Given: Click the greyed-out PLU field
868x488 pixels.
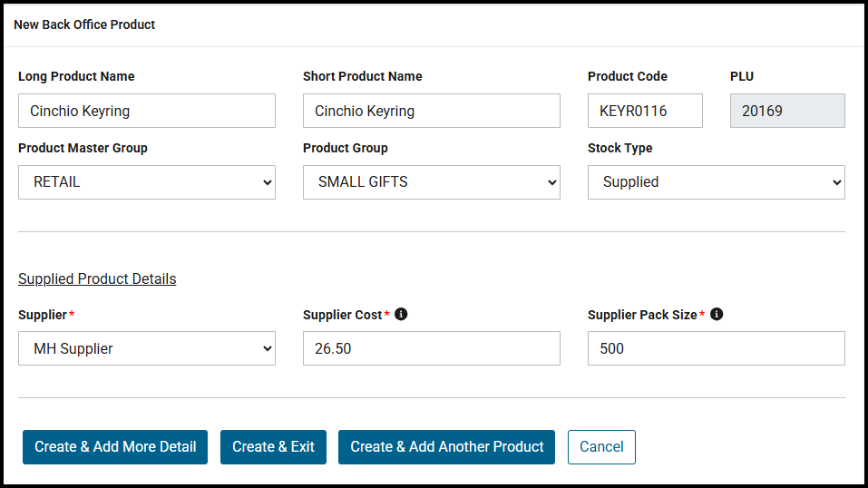Looking at the screenshot, I should 787,111.
